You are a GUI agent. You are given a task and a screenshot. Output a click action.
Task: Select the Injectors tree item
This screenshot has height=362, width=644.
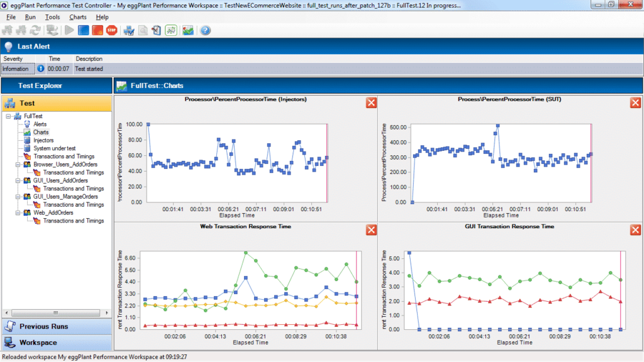pyautogui.click(x=43, y=140)
